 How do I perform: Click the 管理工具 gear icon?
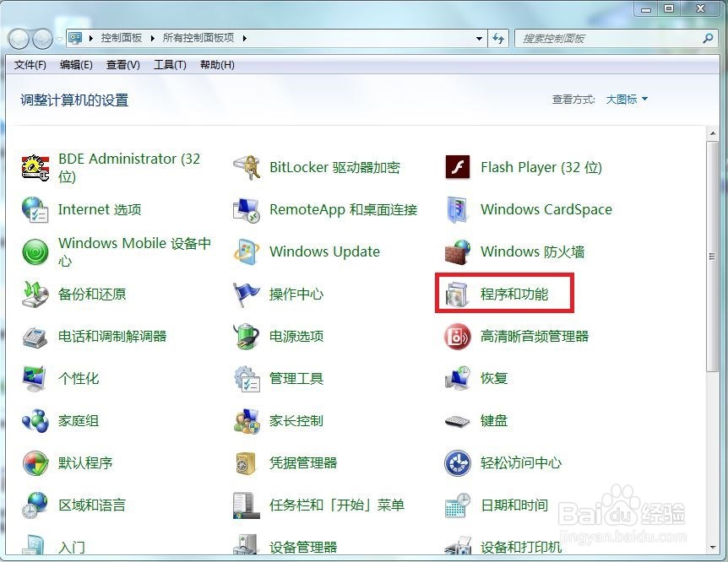click(x=247, y=379)
